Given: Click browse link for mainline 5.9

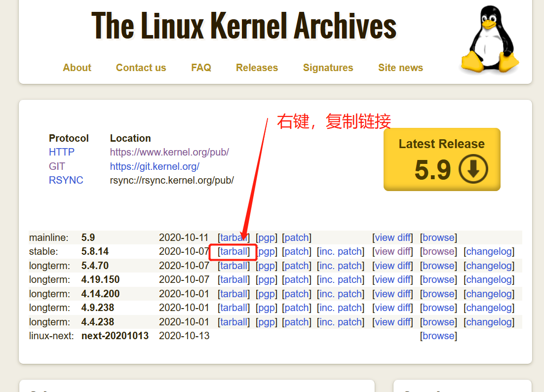Looking at the screenshot, I should click(x=438, y=237).
